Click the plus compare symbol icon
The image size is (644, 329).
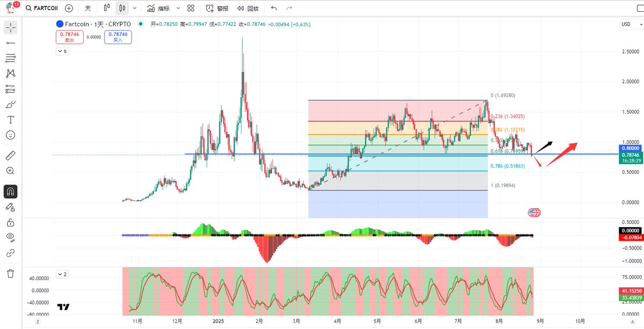coord(69,9)
